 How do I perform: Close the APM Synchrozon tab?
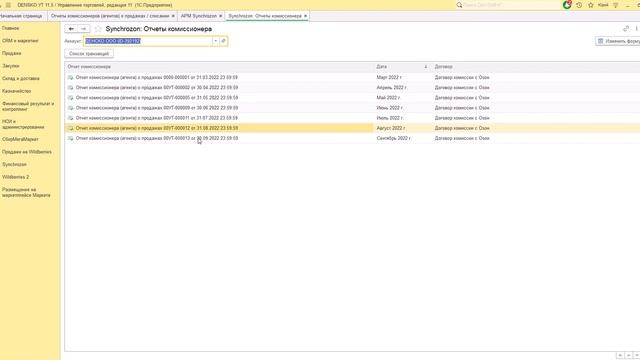(221, 16)
